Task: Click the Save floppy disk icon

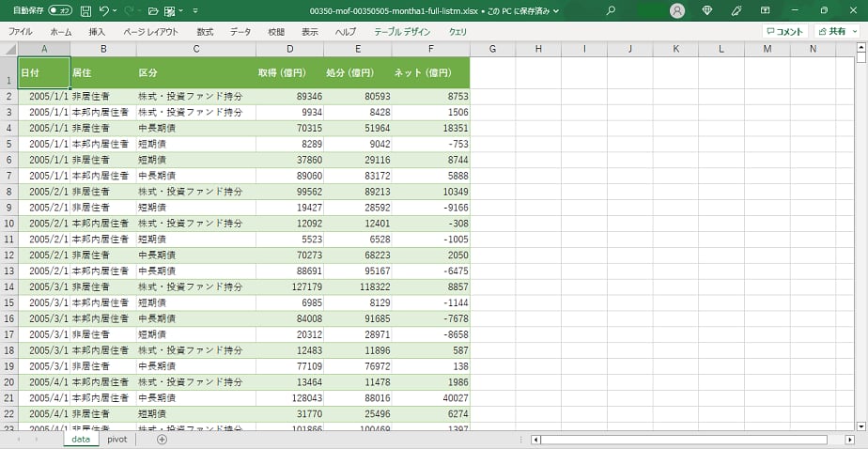Action: point(86,10)
